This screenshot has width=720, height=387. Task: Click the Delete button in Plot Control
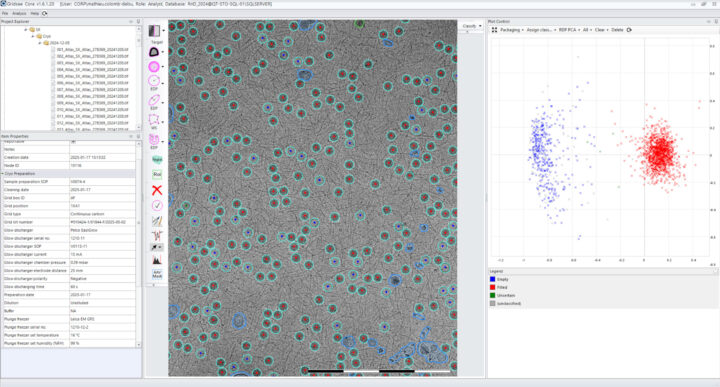click(x=618, y=30)
